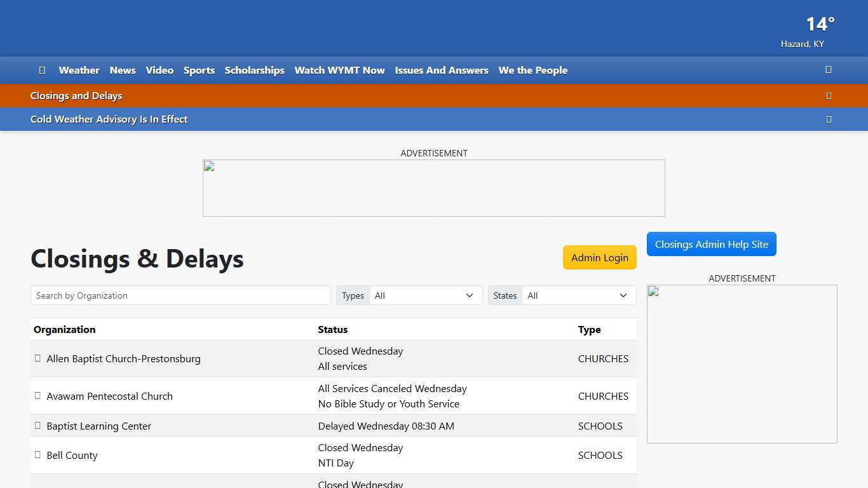Screen dimensions: 868x488
Task: Select Watch WYMT Now in navigation
Action: [339, 71]
